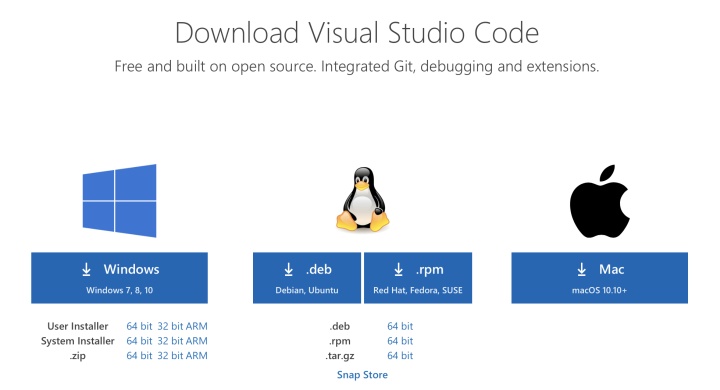Download the Mac macOS 10.10+ build
720x390 pixels.
coord(600,277)
